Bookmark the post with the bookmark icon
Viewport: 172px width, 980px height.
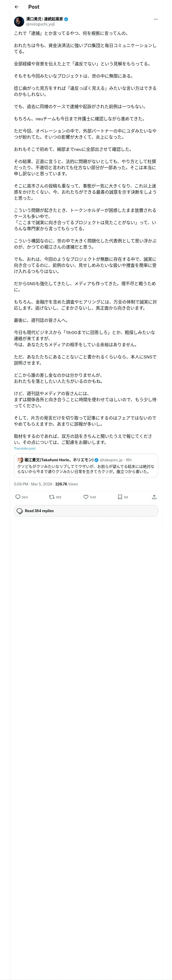[x=120, y=497]
